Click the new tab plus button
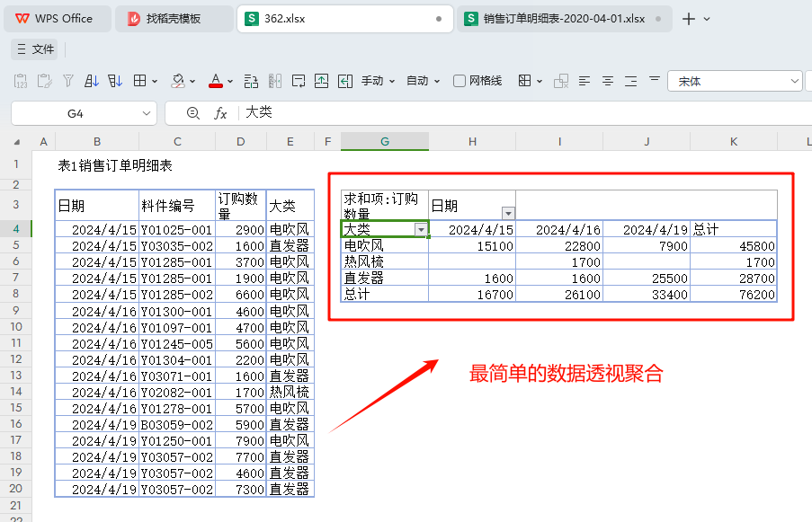This screenshot has width=812, height=522. click(x=688, y=19)
